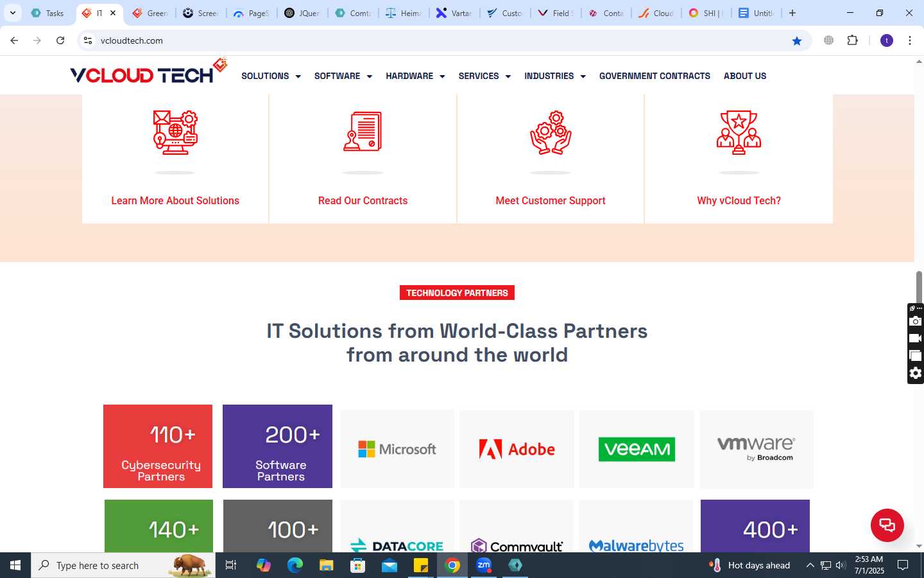Open the side panel settings gear
Screen dimensions: 924x578
(x=916, y=373)
